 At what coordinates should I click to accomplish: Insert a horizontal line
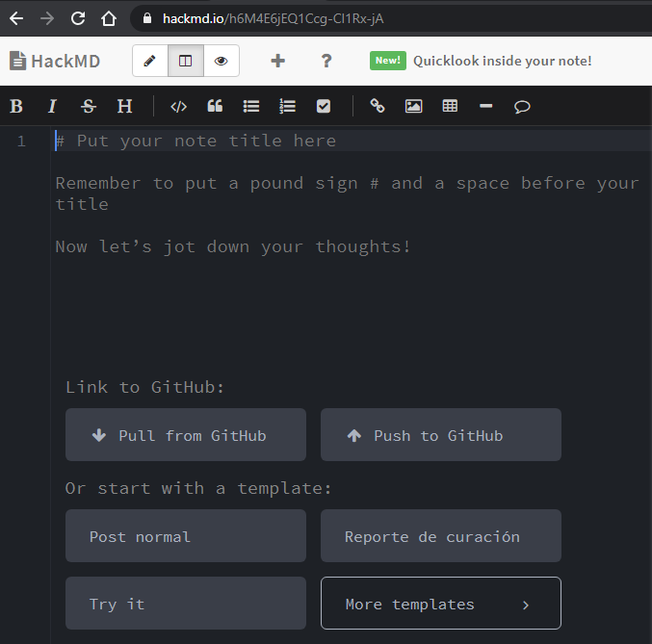[x=485, y=107]
